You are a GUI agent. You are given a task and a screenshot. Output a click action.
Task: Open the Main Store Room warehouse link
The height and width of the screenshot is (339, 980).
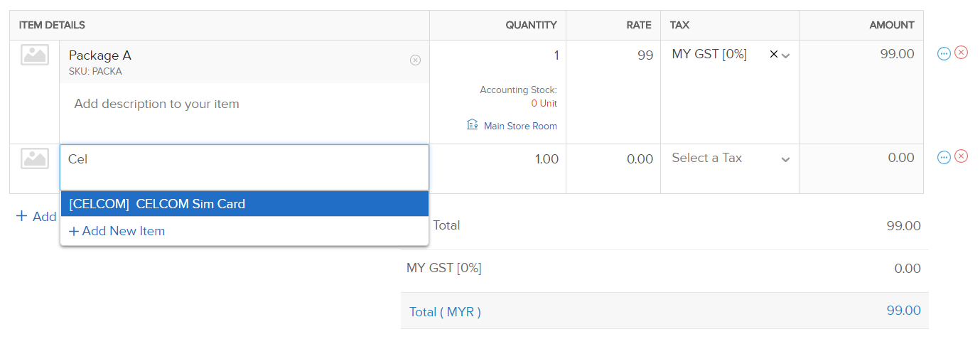click(x=520, y=126)
